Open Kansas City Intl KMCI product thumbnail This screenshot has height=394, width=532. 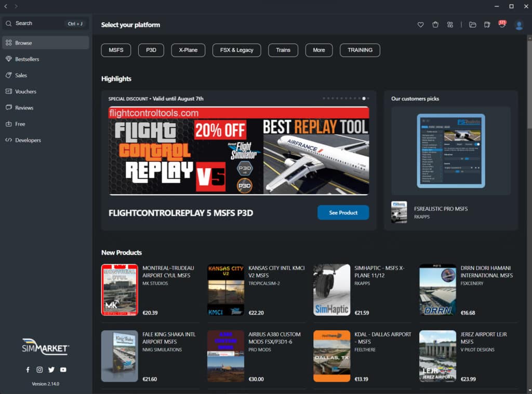point(225,290)
